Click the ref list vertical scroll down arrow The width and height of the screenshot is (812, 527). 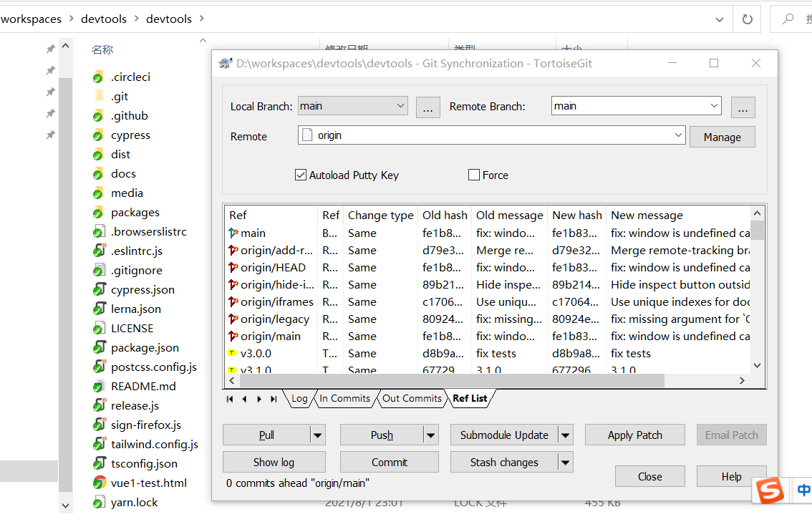coord(757,365)
